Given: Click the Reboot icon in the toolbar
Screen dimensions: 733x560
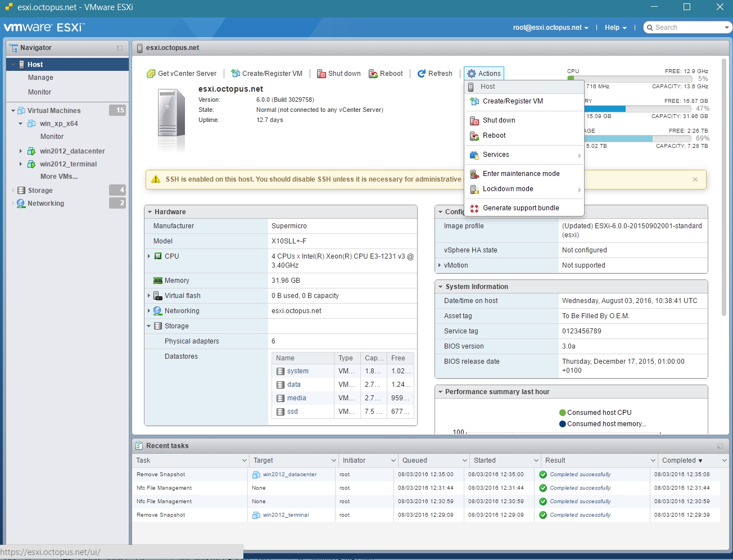Looking at the screenshot, I should (x=373, y=74).
